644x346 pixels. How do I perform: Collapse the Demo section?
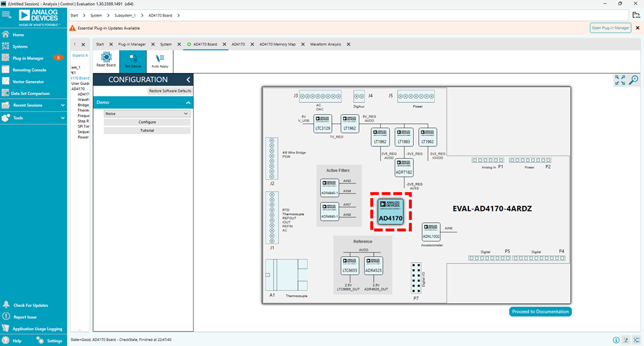coord(187,102)
